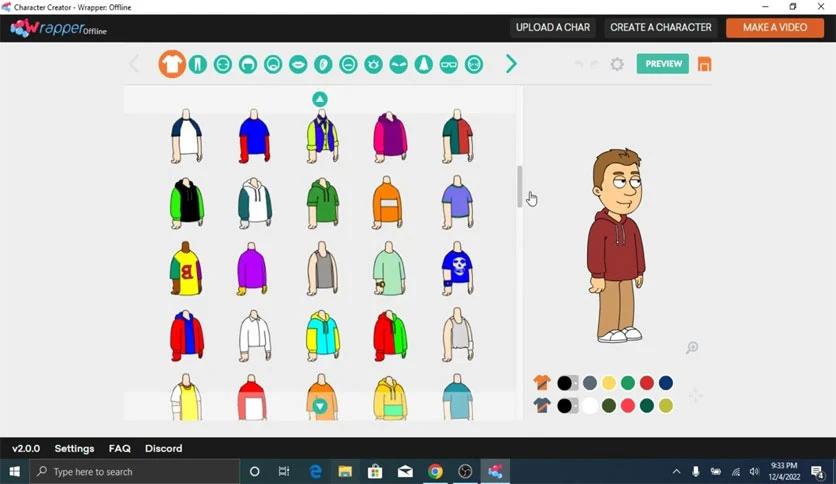Click the PREVIEW button
836x484 pixels.
662,64
